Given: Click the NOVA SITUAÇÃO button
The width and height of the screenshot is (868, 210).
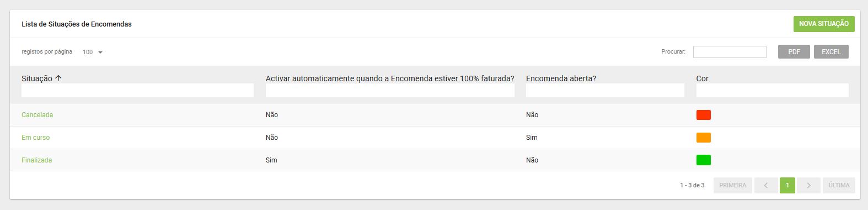Looking at the screenshot, I should [x=824, y=24].
